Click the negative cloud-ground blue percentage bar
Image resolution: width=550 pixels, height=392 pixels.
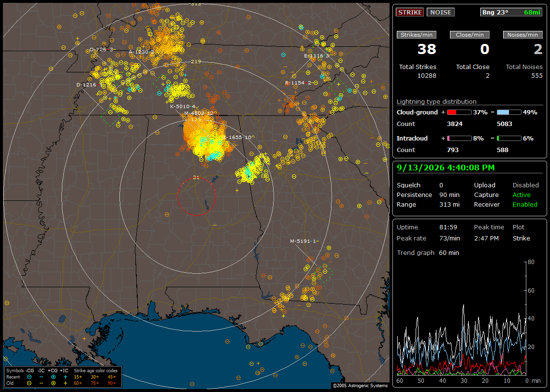tap(509, 112)
